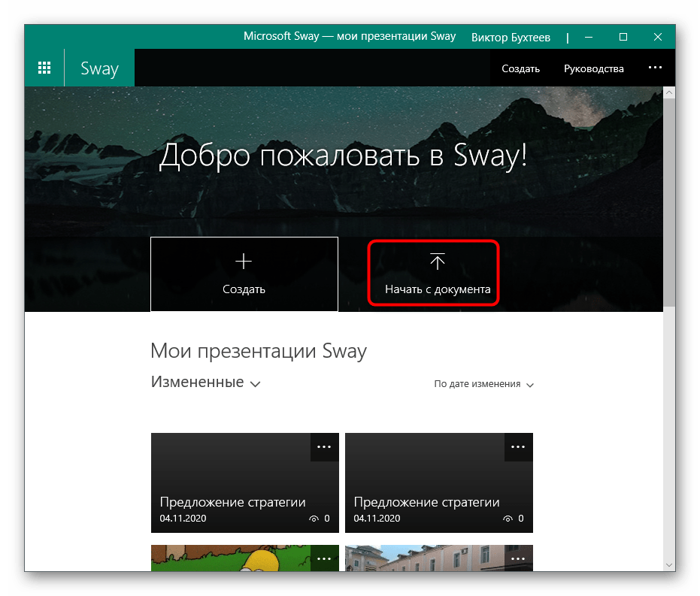Open the top bar more options ellipsis
This screenshot has width=700, height=596.
[x=655, y=68]
